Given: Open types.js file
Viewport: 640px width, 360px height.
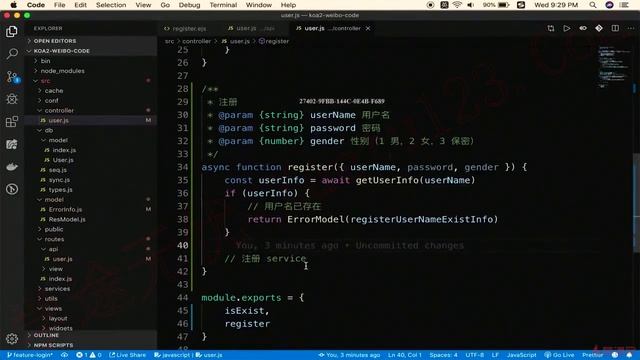Looking at the screenshot, I should [x=60, y=190].
